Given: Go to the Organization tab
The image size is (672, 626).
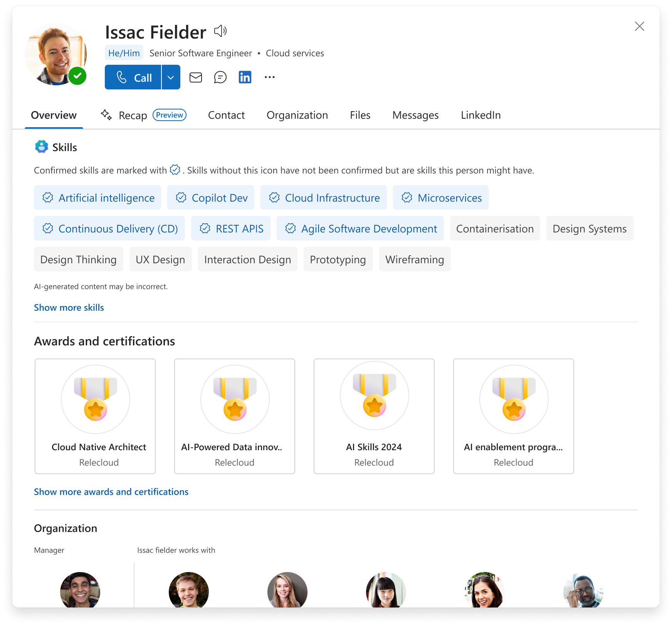Looking at the screenshot, I should (297, 115).
